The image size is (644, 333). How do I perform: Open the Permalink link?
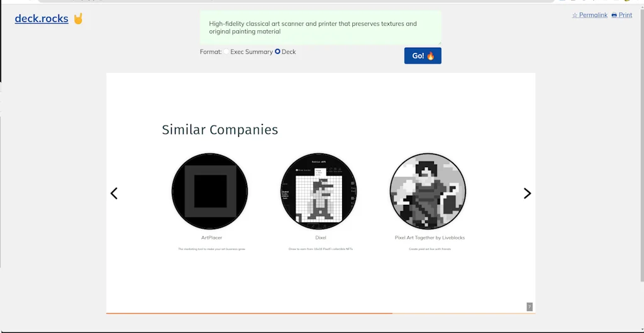(x=593, y=15)
